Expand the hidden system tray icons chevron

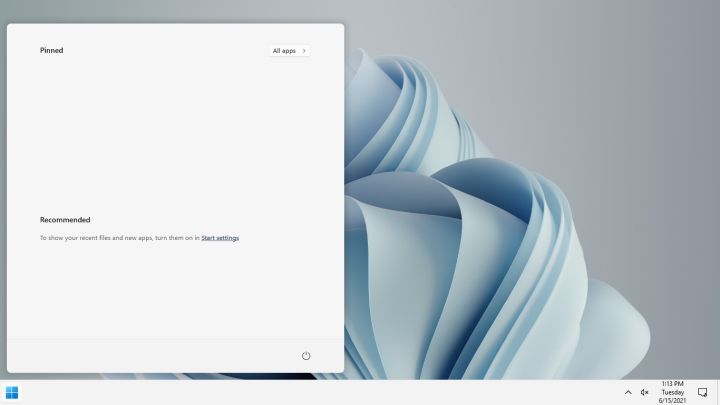[628, 392]
